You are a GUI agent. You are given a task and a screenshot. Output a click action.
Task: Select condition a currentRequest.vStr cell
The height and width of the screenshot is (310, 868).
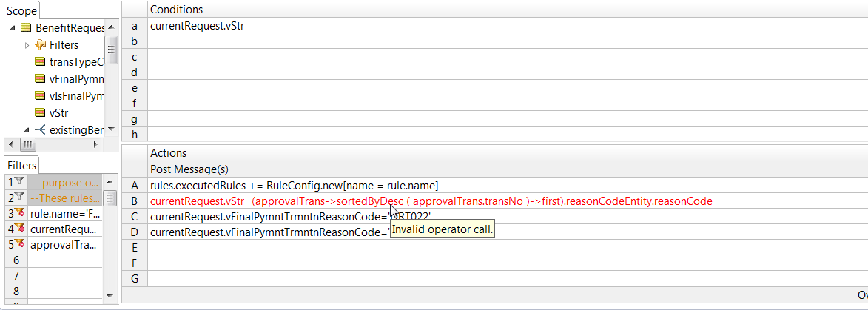pos(508,25)
